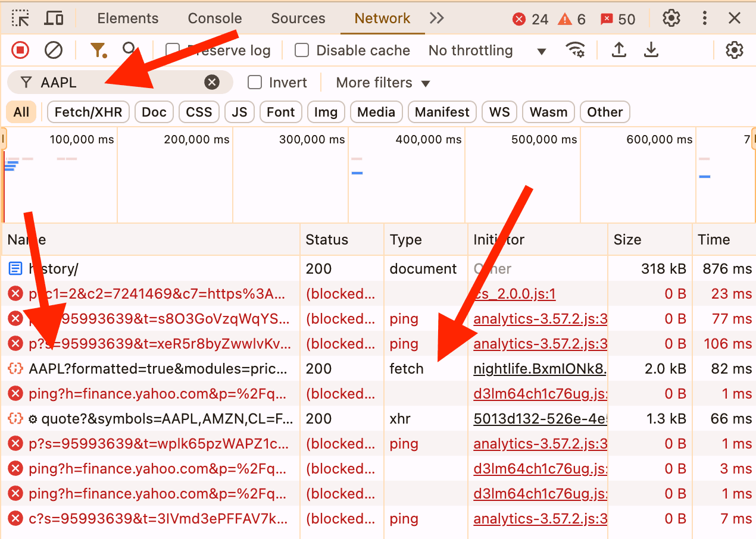Select the AAPL?formatted=true request row

tap(378, 369)
